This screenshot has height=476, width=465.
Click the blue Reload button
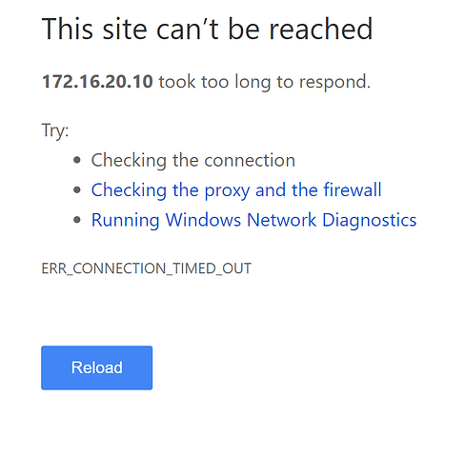point(96,367)
